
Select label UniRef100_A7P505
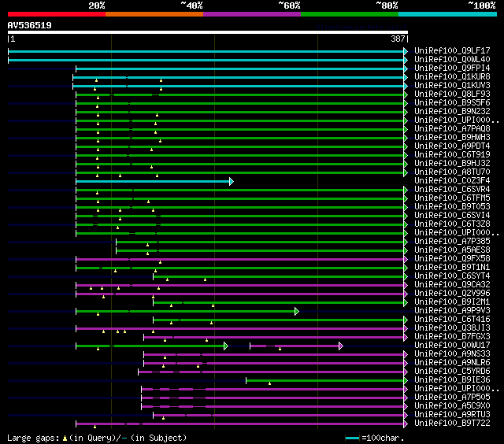452,398
